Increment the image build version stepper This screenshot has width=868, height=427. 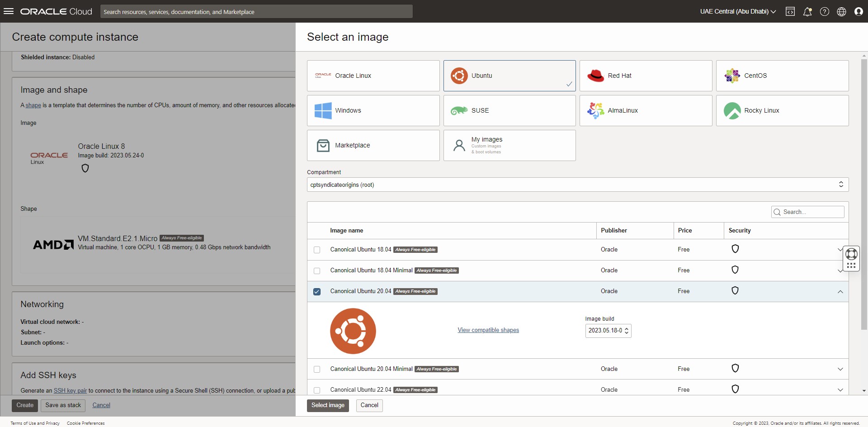[627, 328]
